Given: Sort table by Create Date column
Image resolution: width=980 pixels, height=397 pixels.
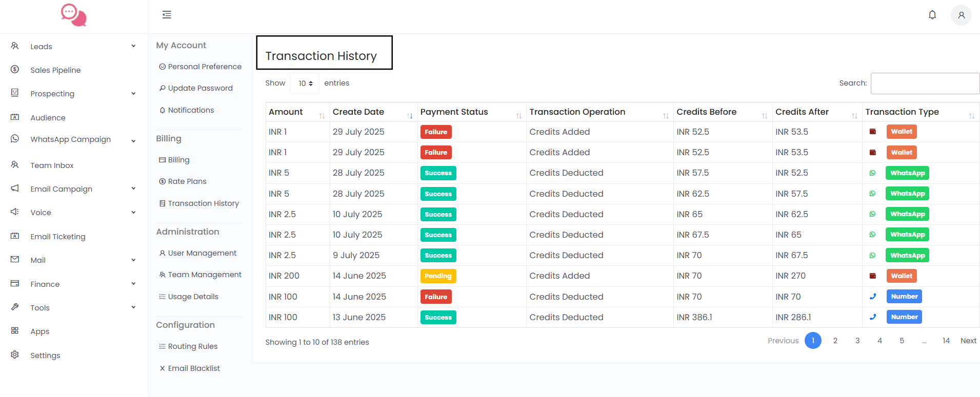Looking at the screenshot, I should [x=410, y=116].
